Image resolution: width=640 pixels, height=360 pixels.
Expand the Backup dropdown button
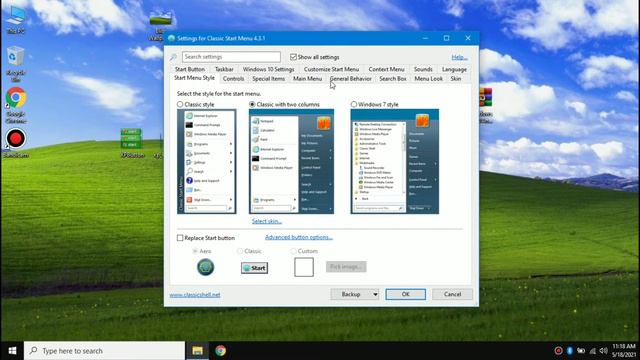point(375,294)
